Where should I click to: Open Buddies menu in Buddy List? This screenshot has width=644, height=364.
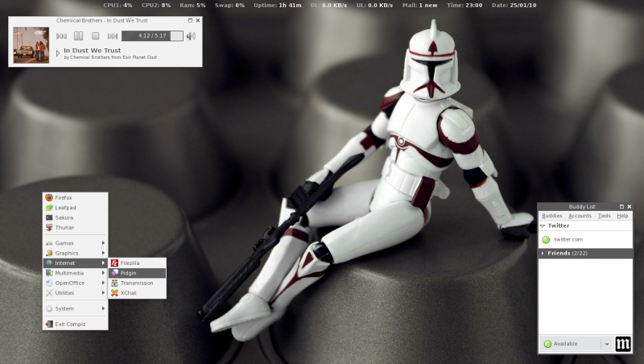tap(552, 216)
